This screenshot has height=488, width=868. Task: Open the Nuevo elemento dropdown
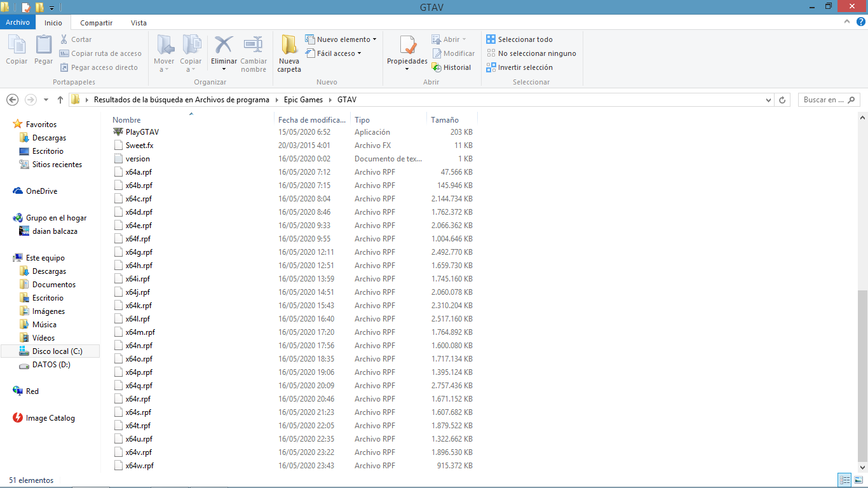[341, 39]
